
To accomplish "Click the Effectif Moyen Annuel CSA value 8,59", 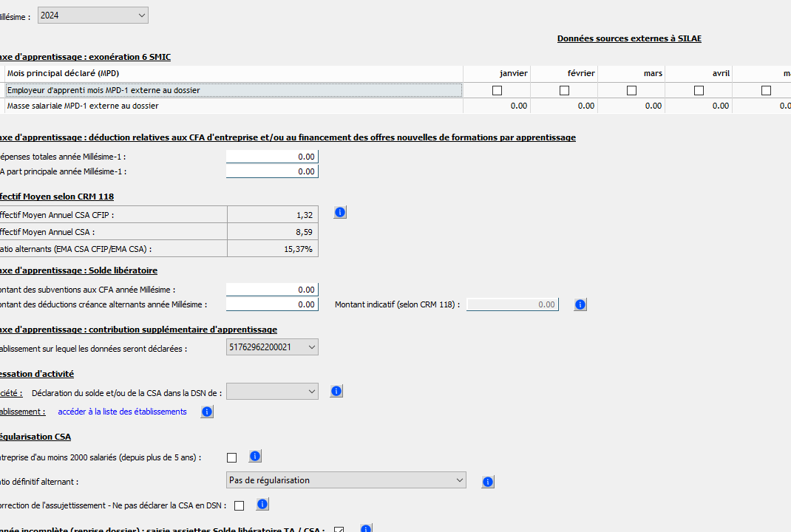I will [273, 232].
